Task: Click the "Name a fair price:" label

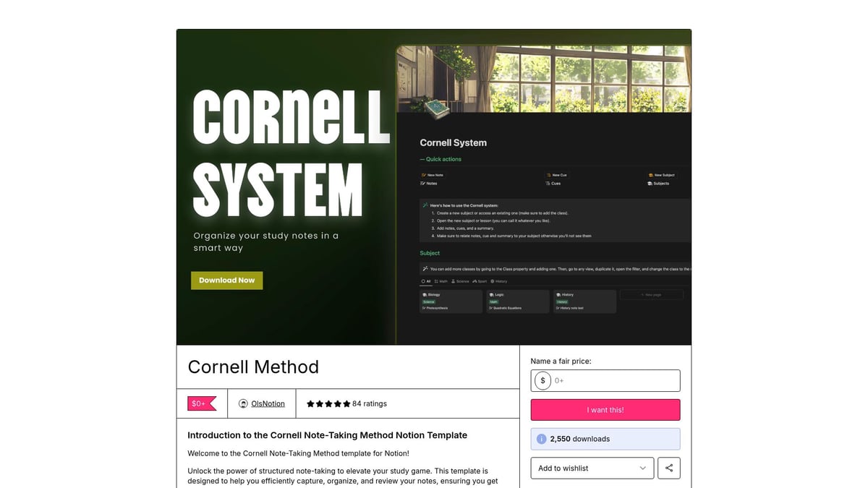Action: pos(561,361)
